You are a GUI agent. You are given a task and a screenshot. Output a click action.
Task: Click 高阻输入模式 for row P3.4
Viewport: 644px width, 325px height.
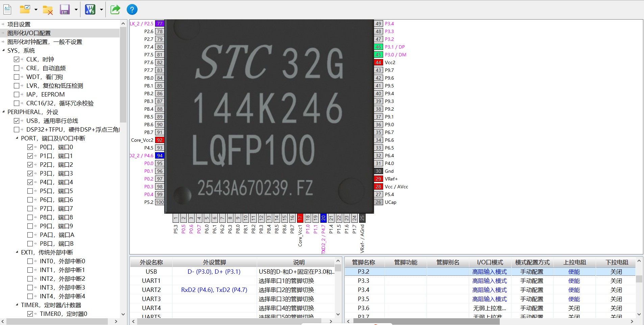(490, 290)
